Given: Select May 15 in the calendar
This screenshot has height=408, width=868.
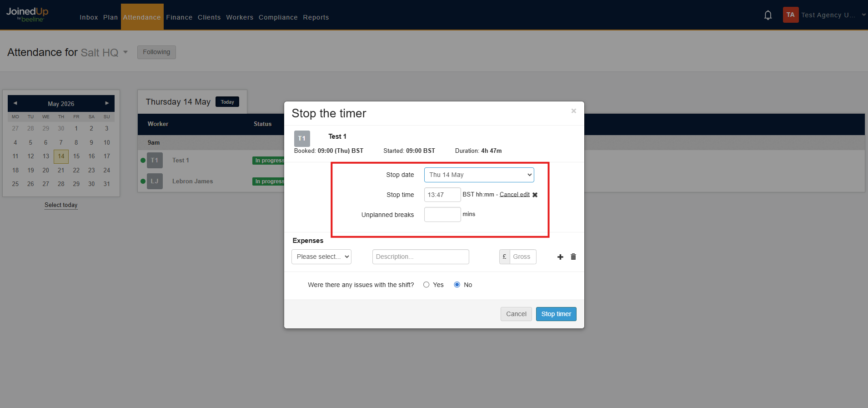Looking at the screenshot, I should coord(76,156).
